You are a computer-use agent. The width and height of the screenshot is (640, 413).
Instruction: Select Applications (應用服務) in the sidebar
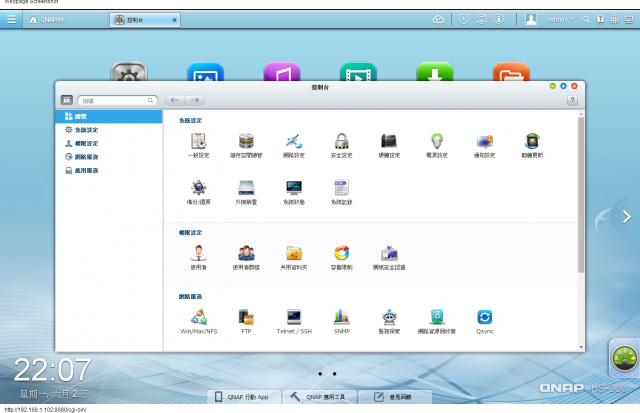point(109,170)
